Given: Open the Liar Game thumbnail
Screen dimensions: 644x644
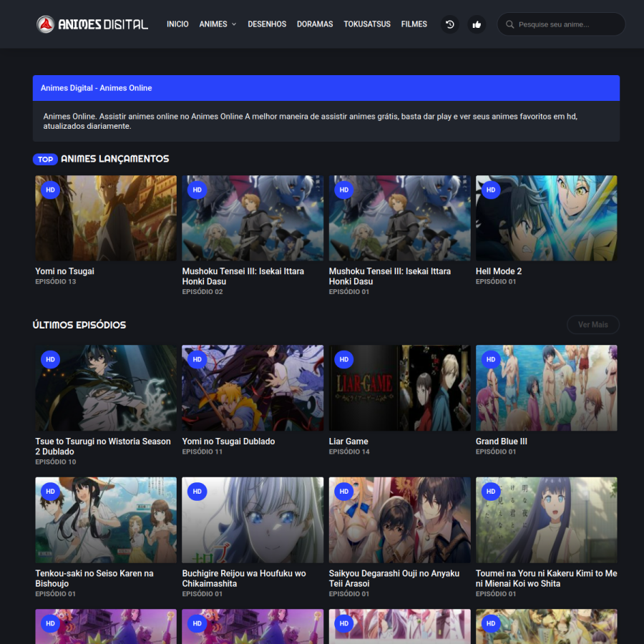Looking at the screenshot, I should 399,388.
